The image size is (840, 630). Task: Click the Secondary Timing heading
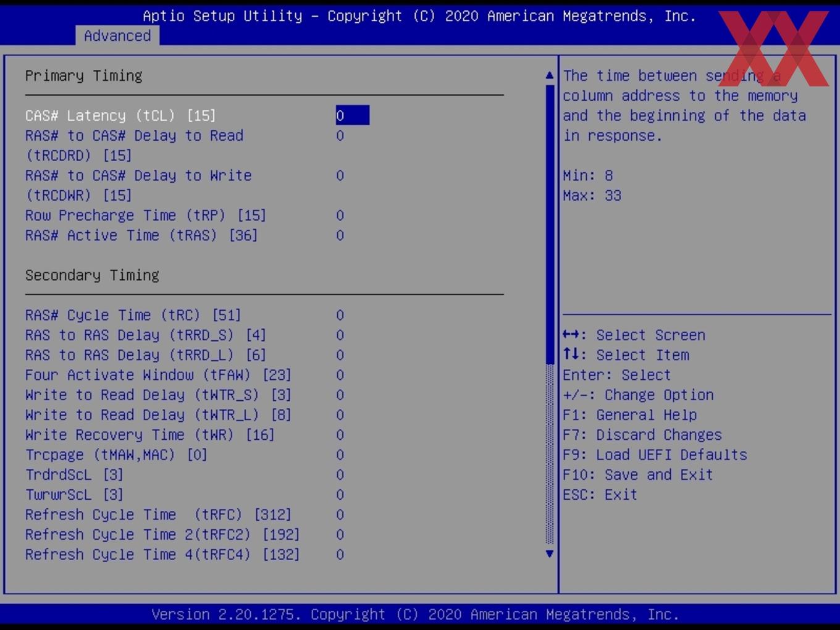pos(92,275)
